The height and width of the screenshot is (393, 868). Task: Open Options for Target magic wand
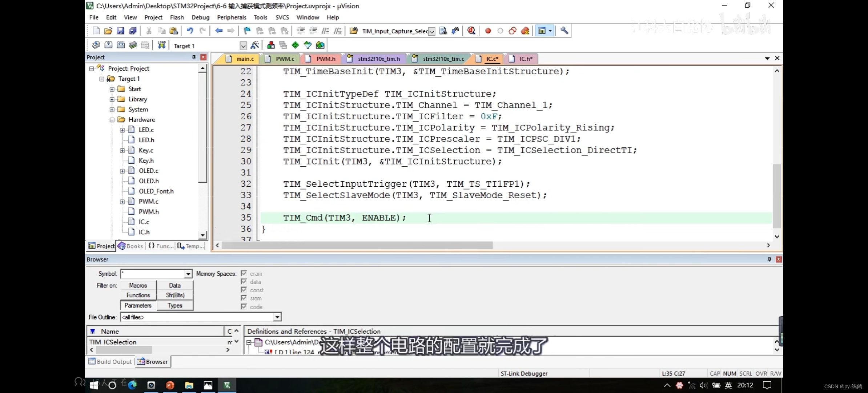(255, 45)
